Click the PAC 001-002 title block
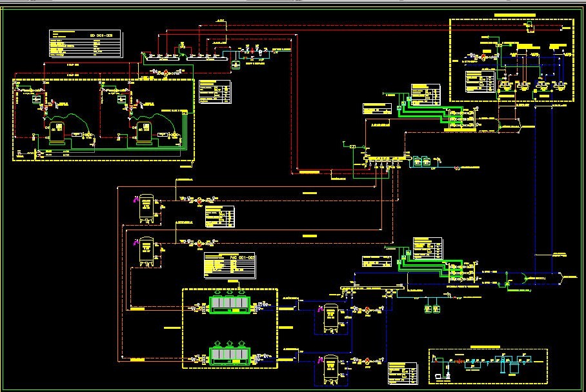586x392 pixels. [229, 265]
